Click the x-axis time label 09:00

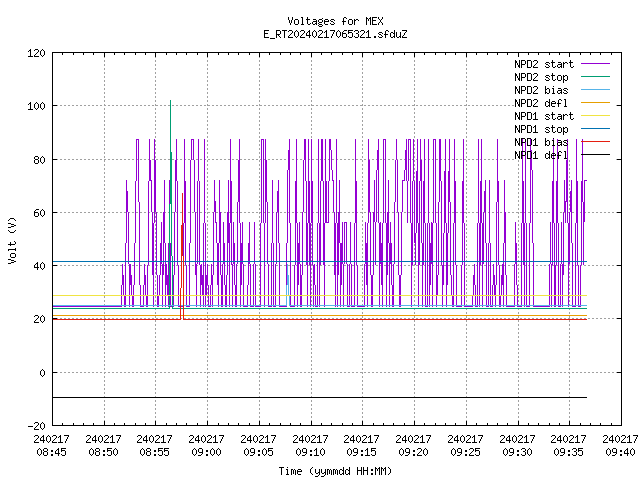(207, 453)
